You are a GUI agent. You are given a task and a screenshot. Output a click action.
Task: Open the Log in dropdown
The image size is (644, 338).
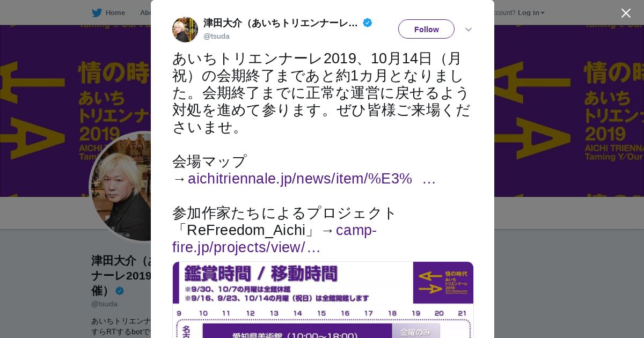531,12
